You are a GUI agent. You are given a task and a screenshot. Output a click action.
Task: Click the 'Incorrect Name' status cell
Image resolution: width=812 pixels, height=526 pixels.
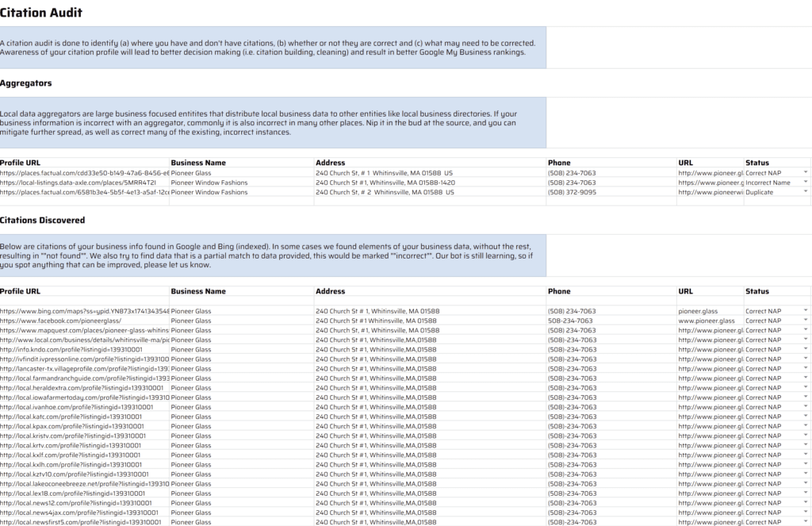(768, 182)
